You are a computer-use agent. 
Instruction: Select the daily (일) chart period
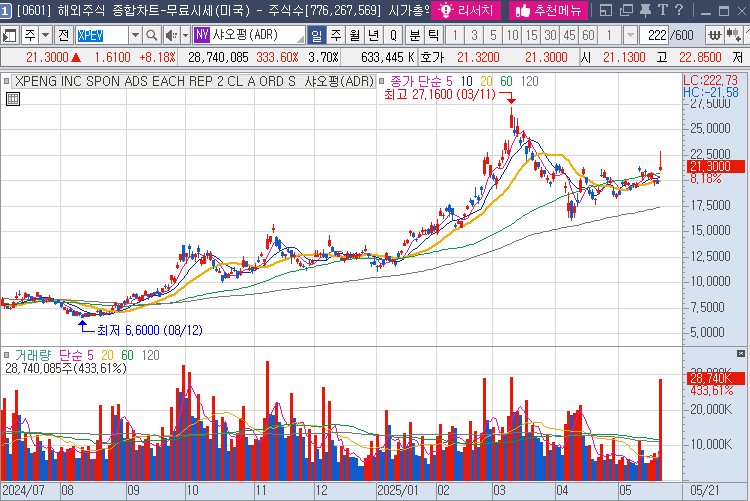tap(317, 35)
